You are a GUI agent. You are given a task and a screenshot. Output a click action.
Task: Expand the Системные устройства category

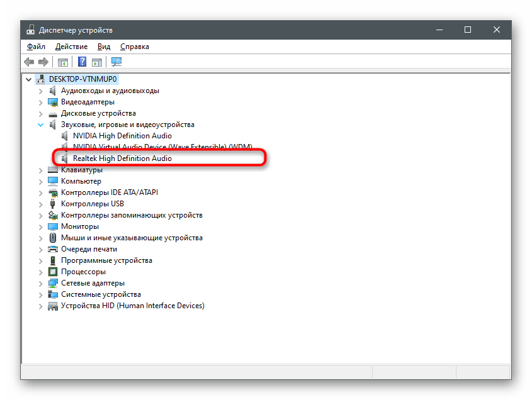(x=41, y=295)
